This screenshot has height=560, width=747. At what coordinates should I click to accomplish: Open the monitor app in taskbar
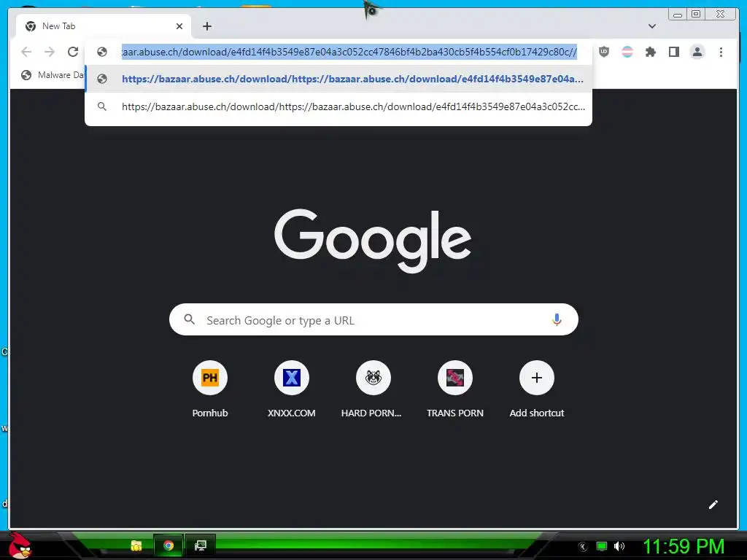[201, 545]
